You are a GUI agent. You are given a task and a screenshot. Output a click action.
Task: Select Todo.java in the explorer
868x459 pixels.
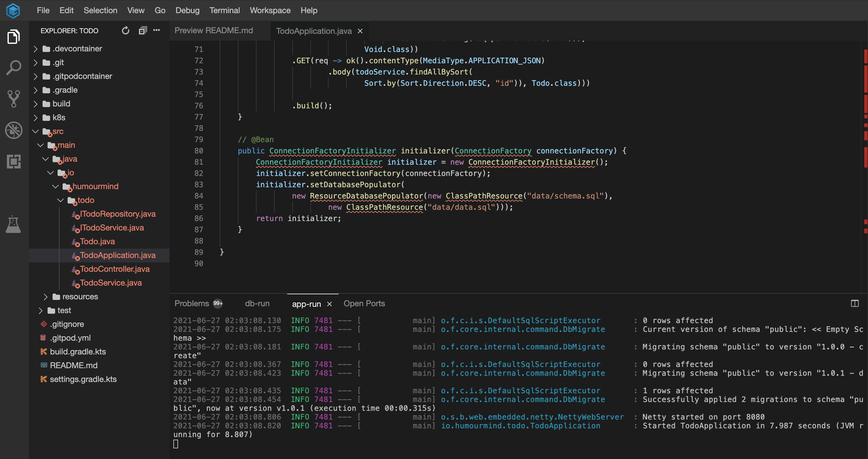click(97, 241)
